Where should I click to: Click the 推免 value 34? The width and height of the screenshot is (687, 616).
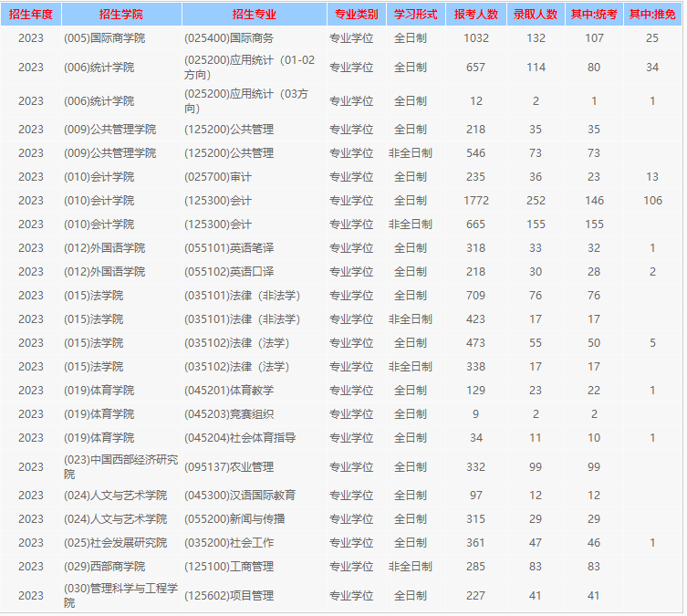652,68
